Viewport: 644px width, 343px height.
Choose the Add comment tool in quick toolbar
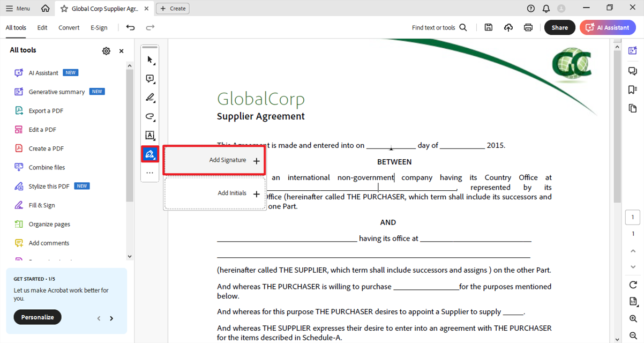point(150,79)
